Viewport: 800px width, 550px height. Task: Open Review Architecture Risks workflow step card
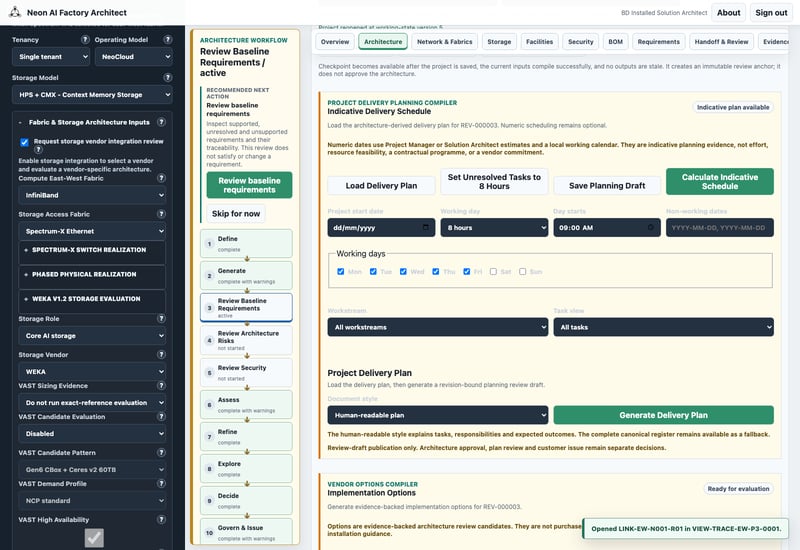(246, 340)
